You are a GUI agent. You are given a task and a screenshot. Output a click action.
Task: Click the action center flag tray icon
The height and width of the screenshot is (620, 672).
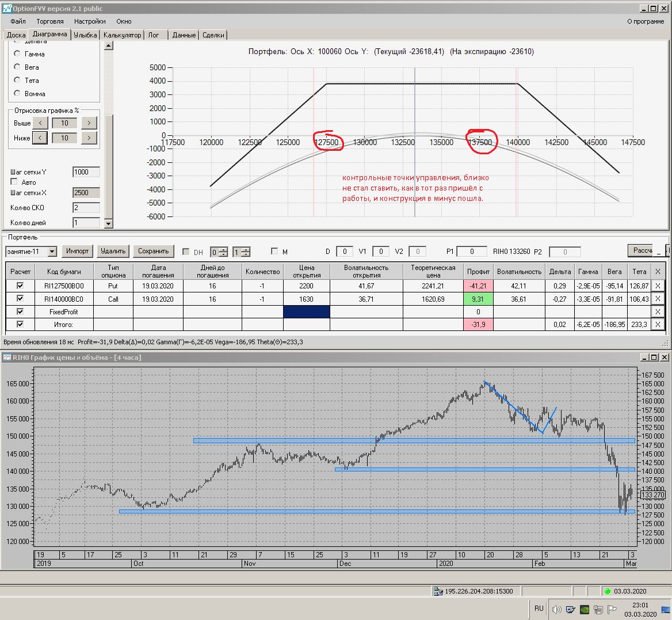612,609
